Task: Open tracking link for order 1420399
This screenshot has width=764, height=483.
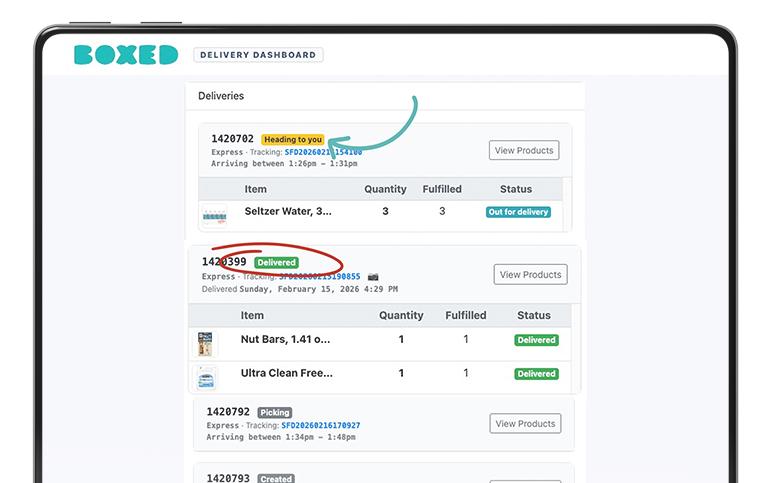Action: pos(320,276)
